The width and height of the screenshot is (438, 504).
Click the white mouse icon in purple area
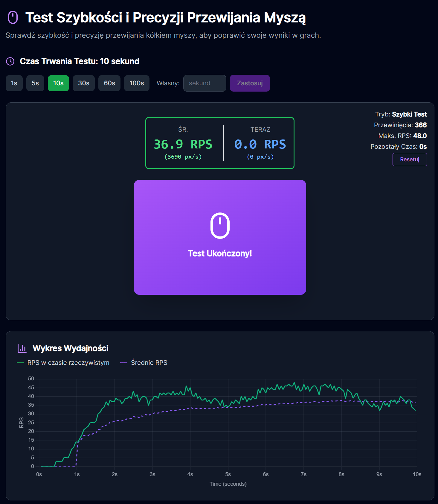coord(220,226)
